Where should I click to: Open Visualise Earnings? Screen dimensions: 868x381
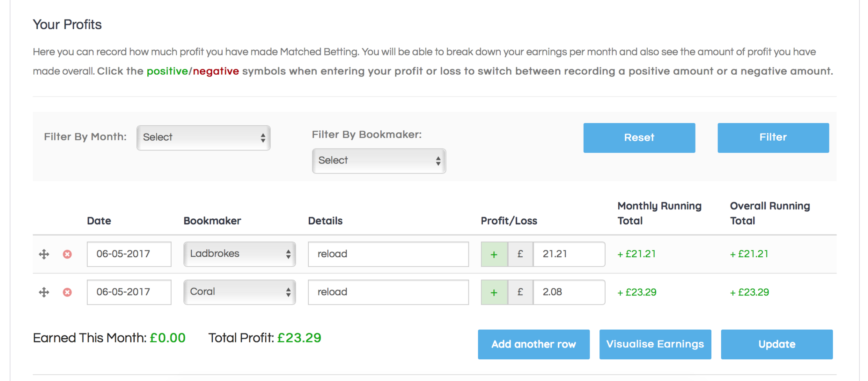[655, 344]
